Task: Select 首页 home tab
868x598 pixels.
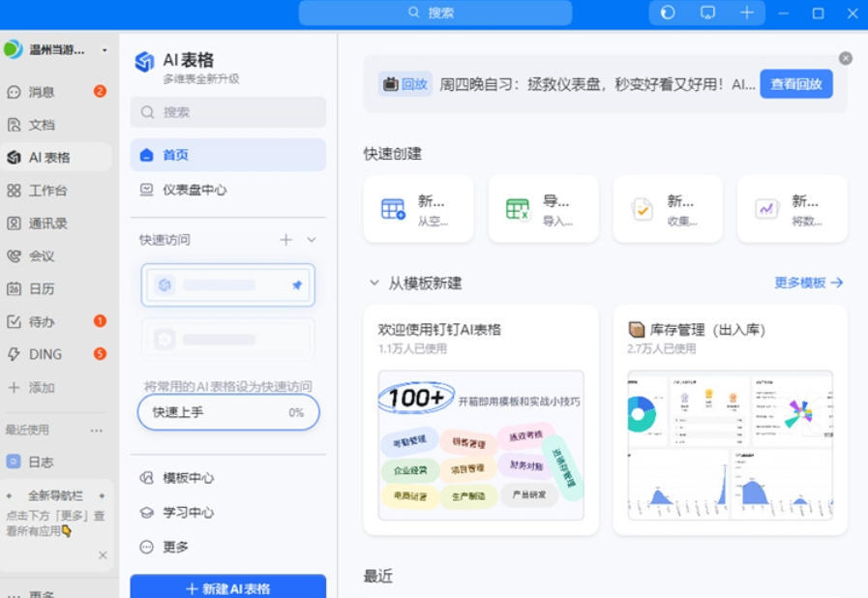Action: click(x=228, y=155)
